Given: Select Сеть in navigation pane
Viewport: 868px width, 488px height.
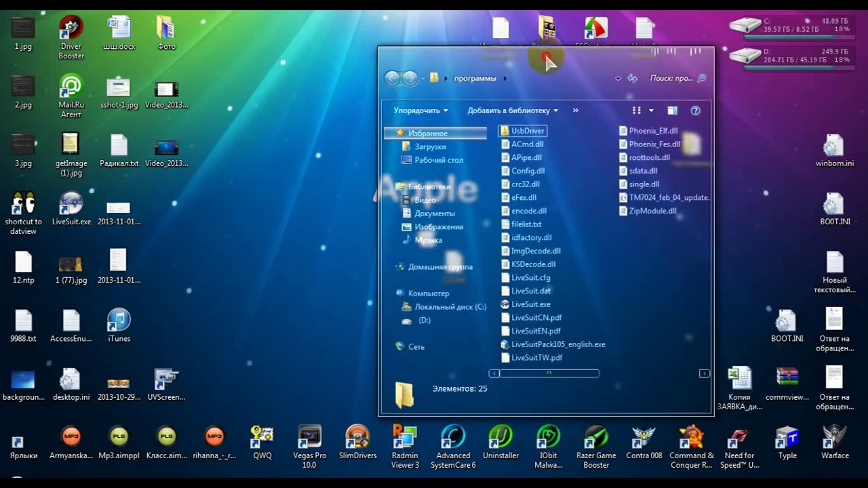Looking at the screenshot, I should click(x=416, y=347).
